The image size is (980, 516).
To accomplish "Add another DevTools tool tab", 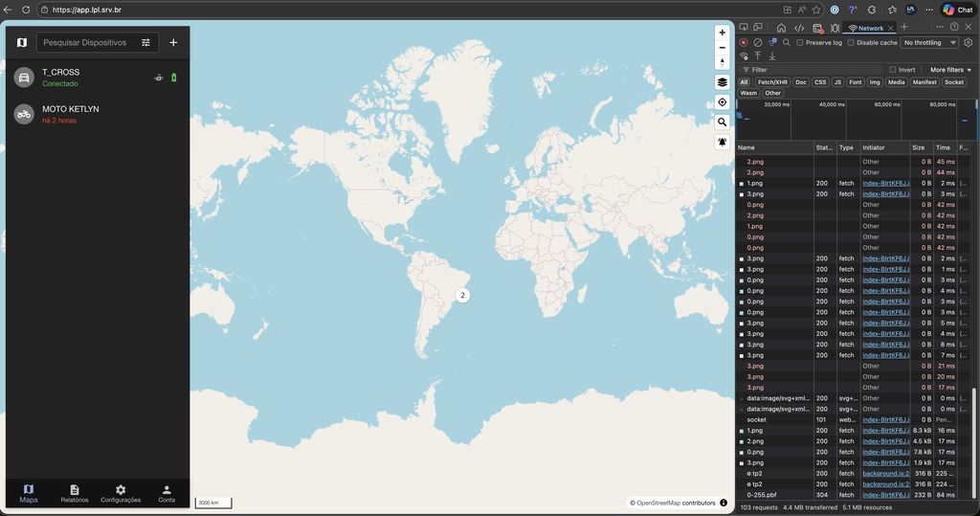I will [x=903, y=27].
